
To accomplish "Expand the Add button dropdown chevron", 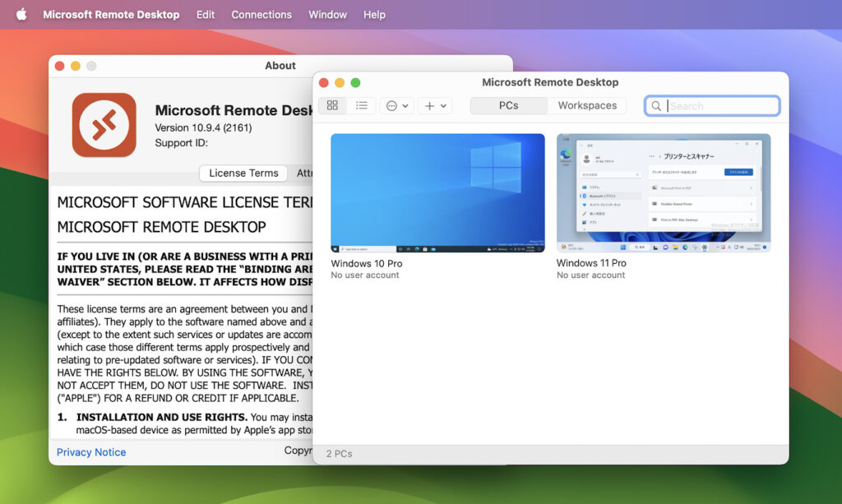I will [442, 105].
